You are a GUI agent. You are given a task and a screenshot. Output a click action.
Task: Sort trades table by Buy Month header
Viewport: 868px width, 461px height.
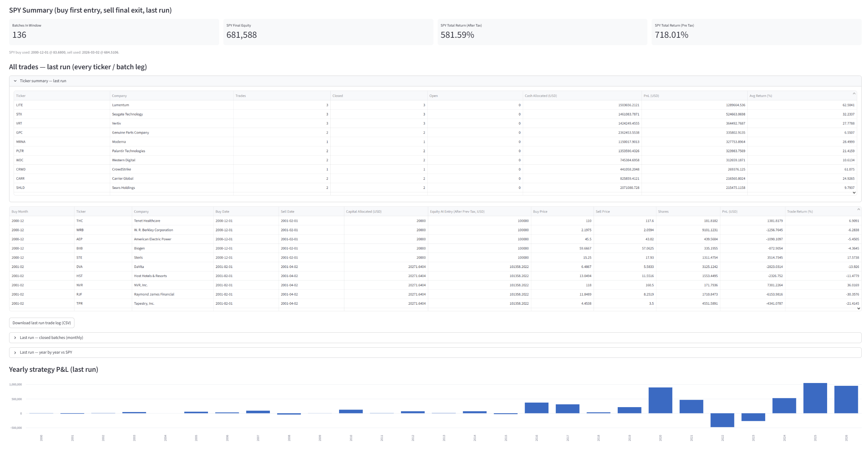[x=20, y=212]
